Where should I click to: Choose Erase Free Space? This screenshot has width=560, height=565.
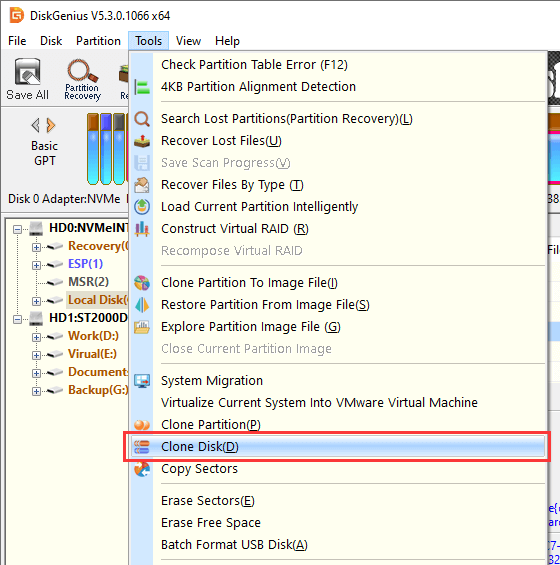click(x=338, y=523)
